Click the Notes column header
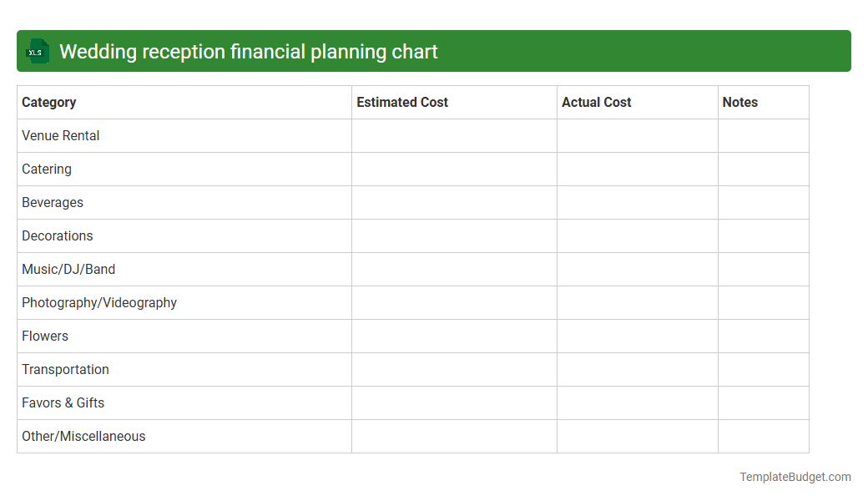868x501 pixels. (739, 102)
